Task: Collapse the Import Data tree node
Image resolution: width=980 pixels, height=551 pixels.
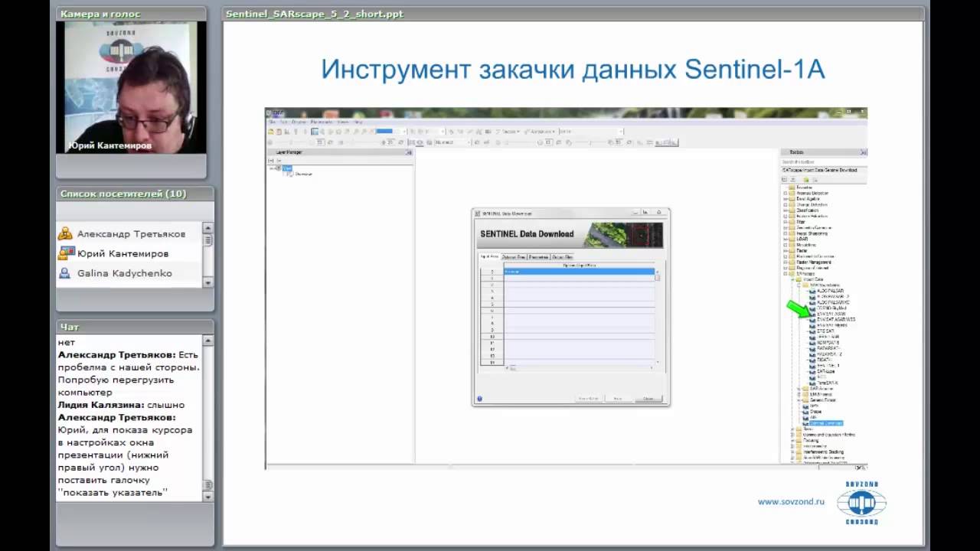Action: tap(792, 279)
